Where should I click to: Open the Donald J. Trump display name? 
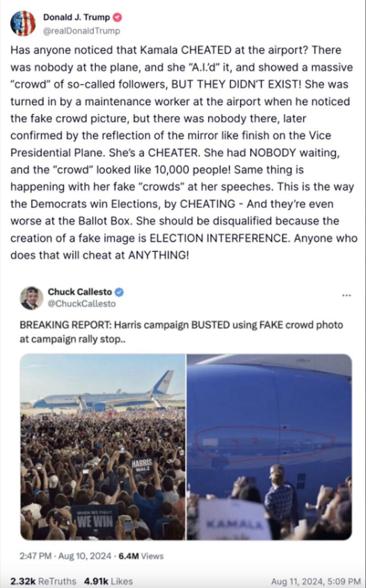coord(76,17)
